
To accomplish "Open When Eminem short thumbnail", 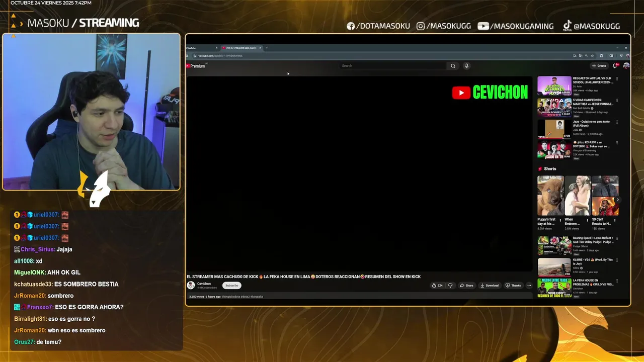I will click(578, 196).
